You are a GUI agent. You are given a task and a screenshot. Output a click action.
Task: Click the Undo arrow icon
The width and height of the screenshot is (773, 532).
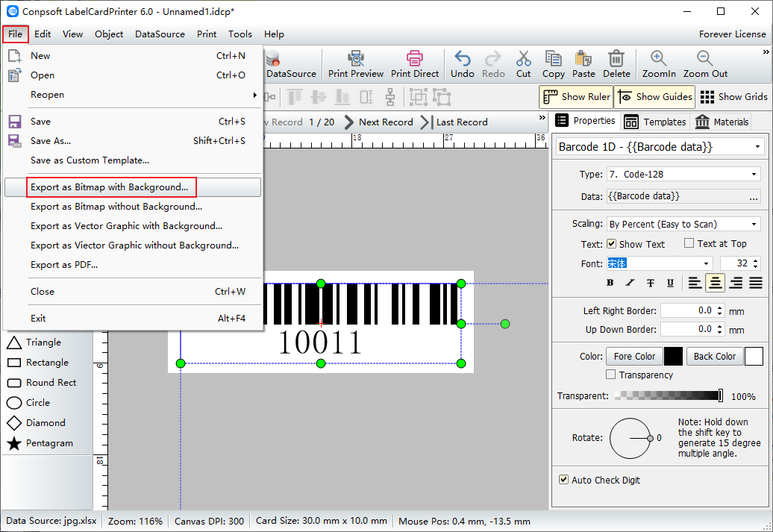pyautogui.click(x=462, y=59)
